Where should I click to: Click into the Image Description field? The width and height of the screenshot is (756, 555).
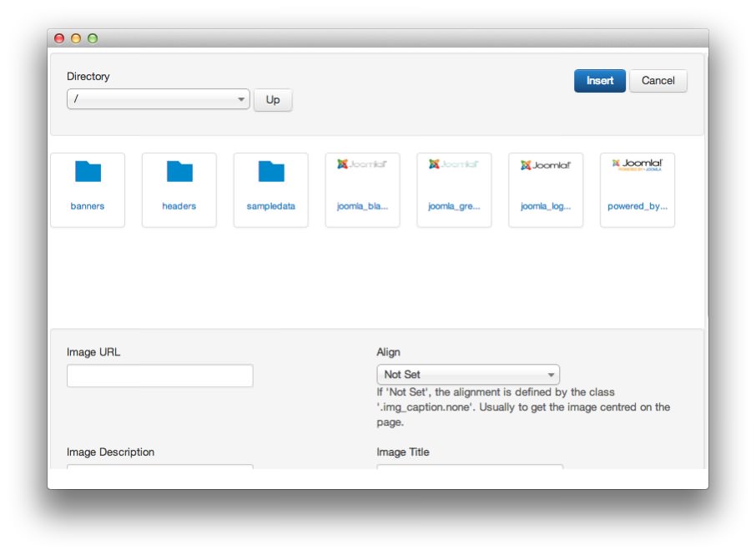point(159,467)
